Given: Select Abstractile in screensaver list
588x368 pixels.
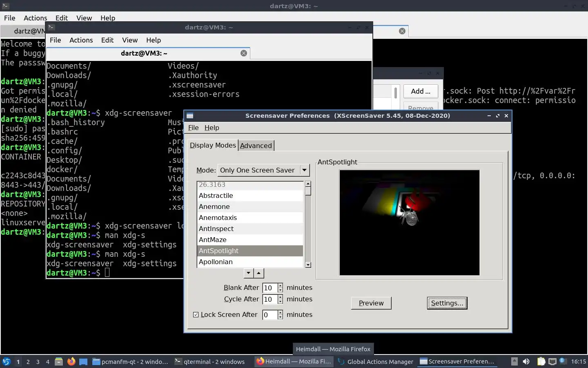Looking at the screenshot, I should (x=250, y=195).
